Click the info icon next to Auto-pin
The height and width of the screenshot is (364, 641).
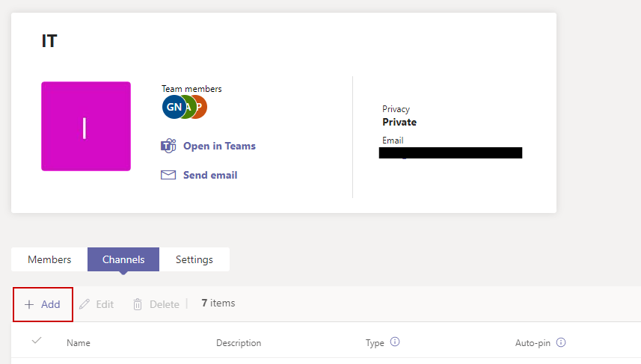pos(560,342)
